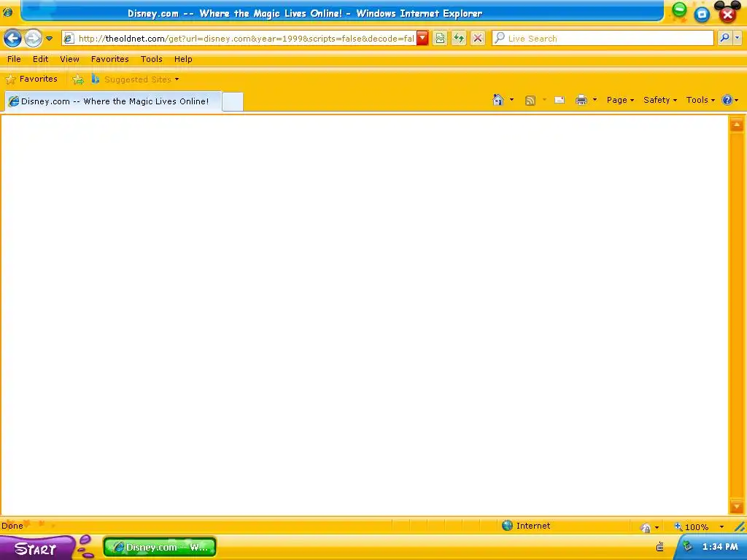This screenshot has width=747, height=560.
Task: Click the blue Help question icon
Action: [x=727, y=100]
